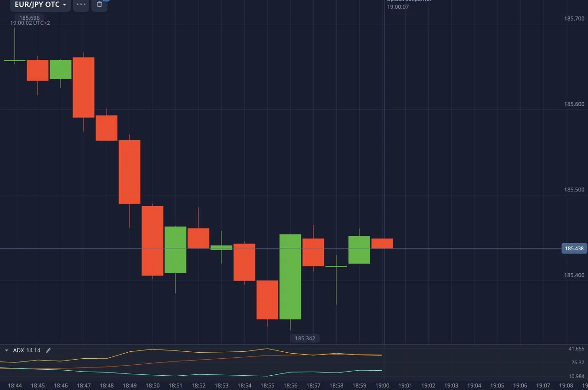Click the 18:51 time axis label
Image resolution: width=588 pixels, height=390 pixels.
point(175,385)
